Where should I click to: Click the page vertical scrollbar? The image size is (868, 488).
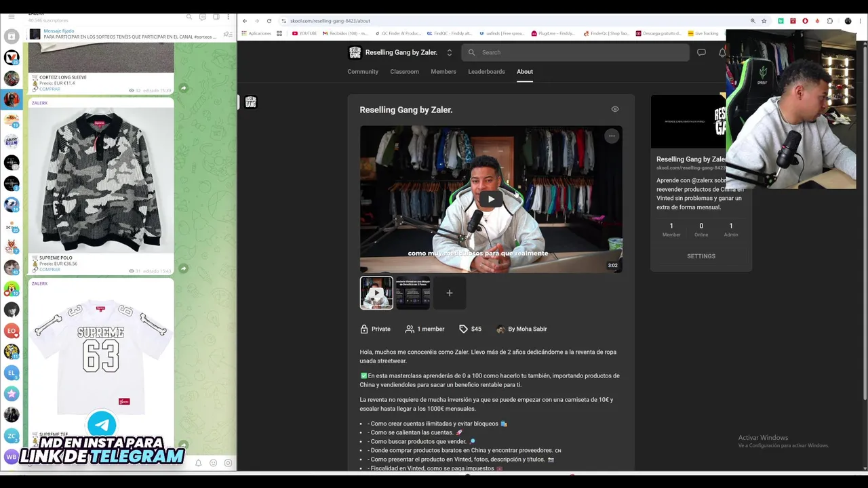(864, 224)
